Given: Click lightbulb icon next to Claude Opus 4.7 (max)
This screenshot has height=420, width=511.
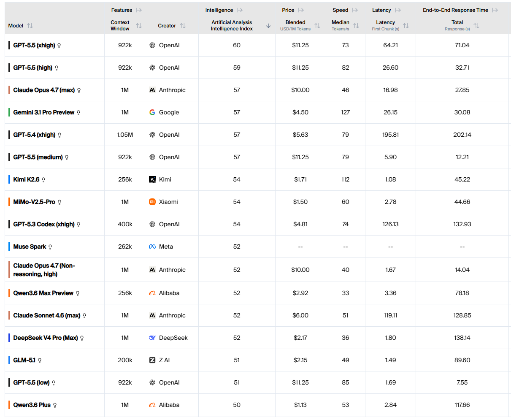Looking at the screenshot, I should click(x=79, y=90).
